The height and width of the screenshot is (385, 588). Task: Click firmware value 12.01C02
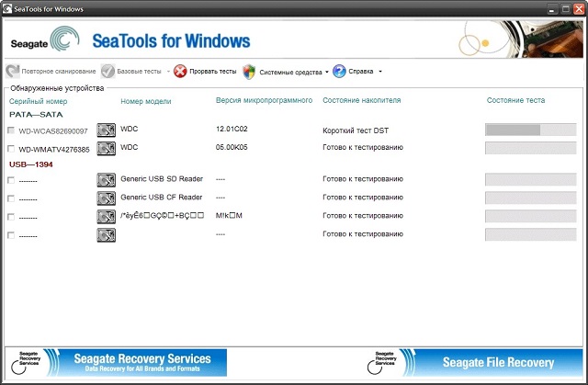pos(232,129)
